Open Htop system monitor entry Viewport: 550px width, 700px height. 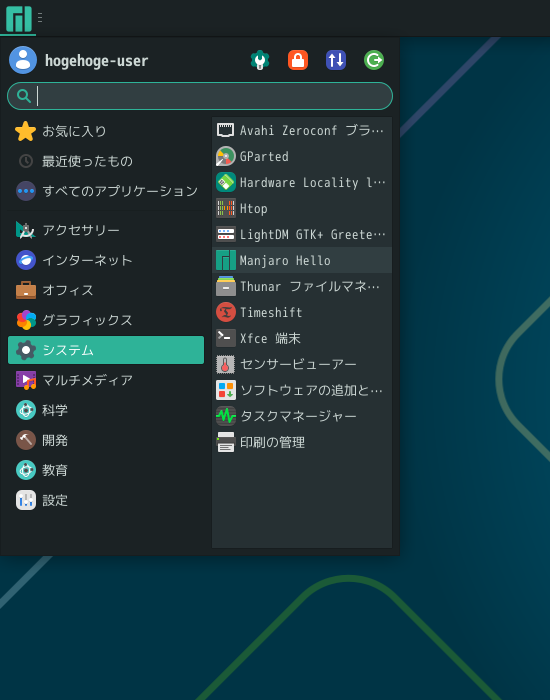(x=302, y=208)
